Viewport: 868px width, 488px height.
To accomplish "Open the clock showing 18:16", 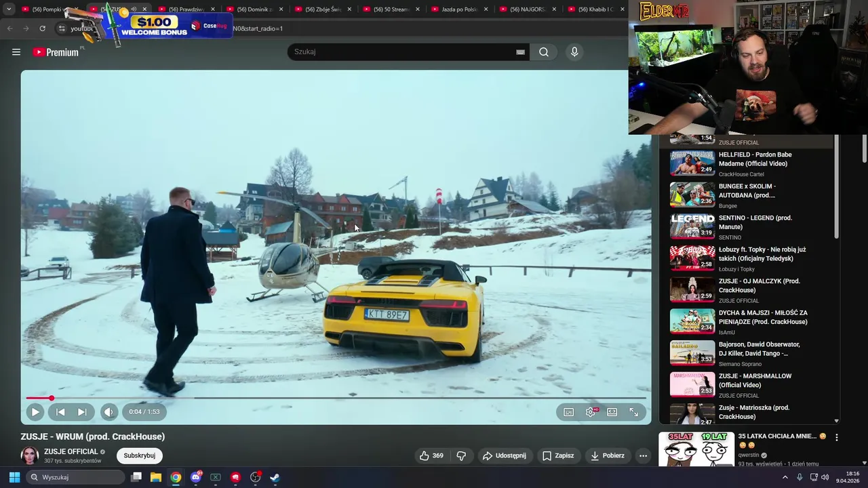I will coord(848,477).
